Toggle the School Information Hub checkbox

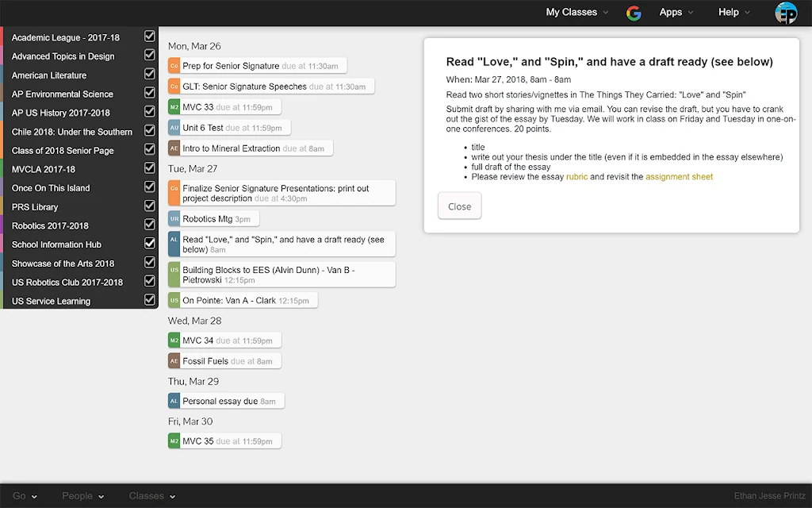pyautogui.click(x=150, y=243)
